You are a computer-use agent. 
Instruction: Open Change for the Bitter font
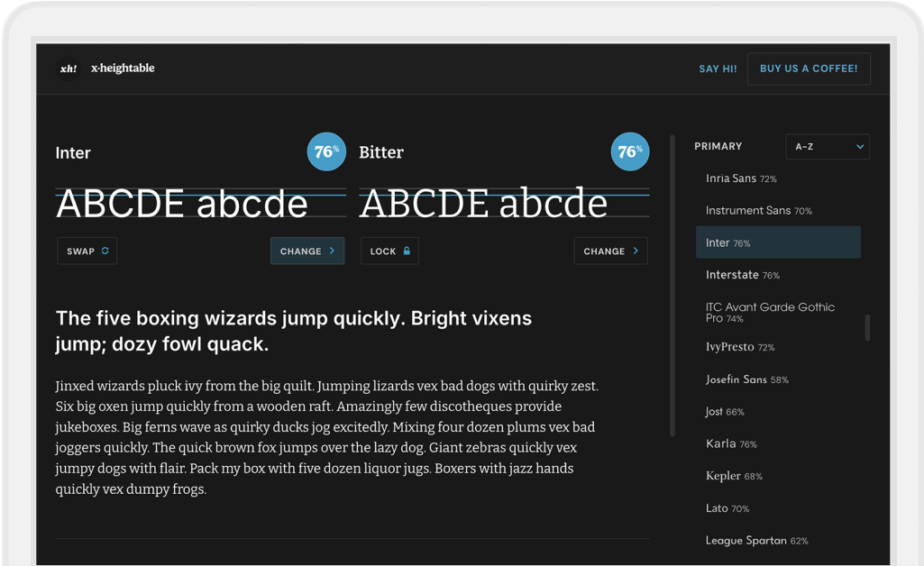[610, 251]
